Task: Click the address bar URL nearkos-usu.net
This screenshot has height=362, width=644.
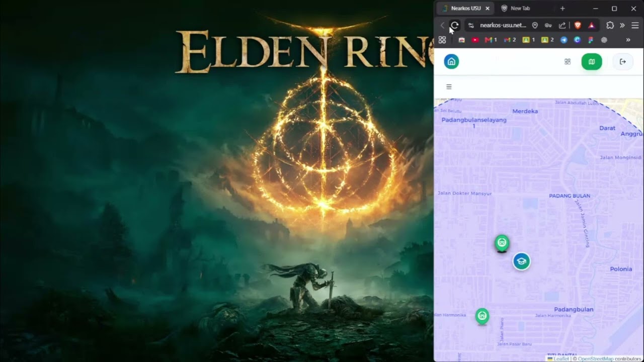Action: click(x=503, y=25)
